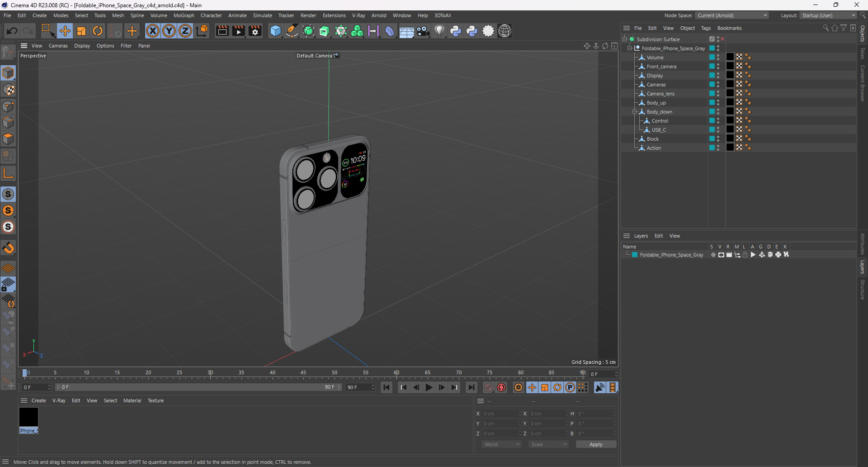868x467 pixels.
Task: Open Layers panel View menu
Action: pyautogui.click(x=675, y=236)
